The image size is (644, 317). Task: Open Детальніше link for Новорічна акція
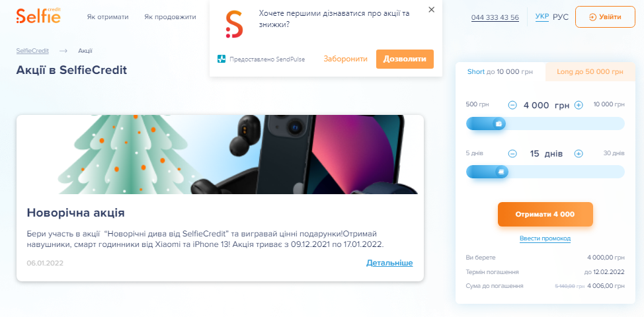(x=389, y=263)
